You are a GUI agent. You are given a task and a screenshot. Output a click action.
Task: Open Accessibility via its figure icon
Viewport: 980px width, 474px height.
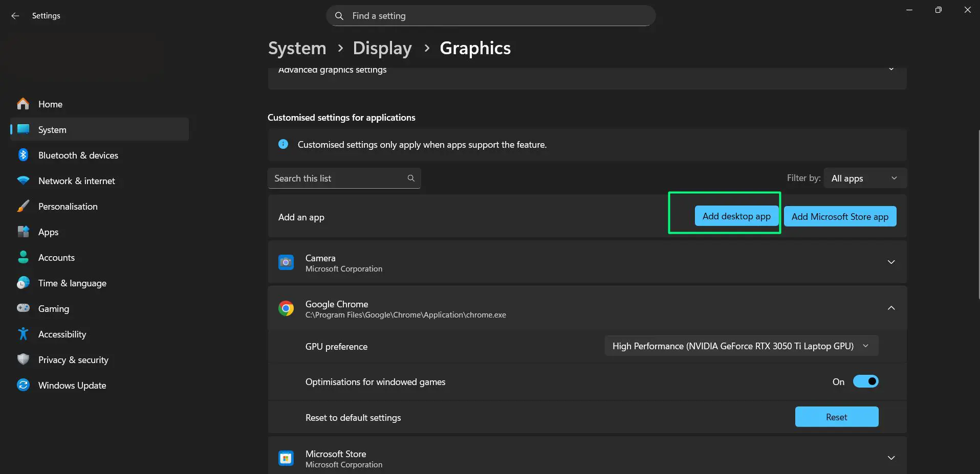23,334
